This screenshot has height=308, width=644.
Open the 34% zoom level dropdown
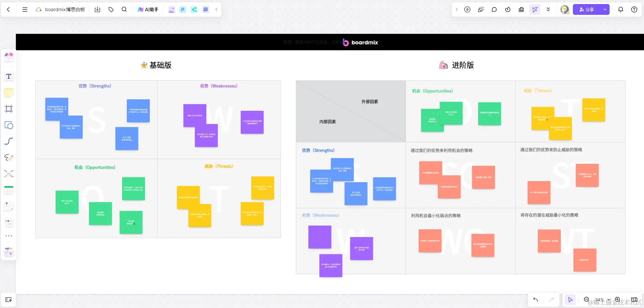pos(602,300)
